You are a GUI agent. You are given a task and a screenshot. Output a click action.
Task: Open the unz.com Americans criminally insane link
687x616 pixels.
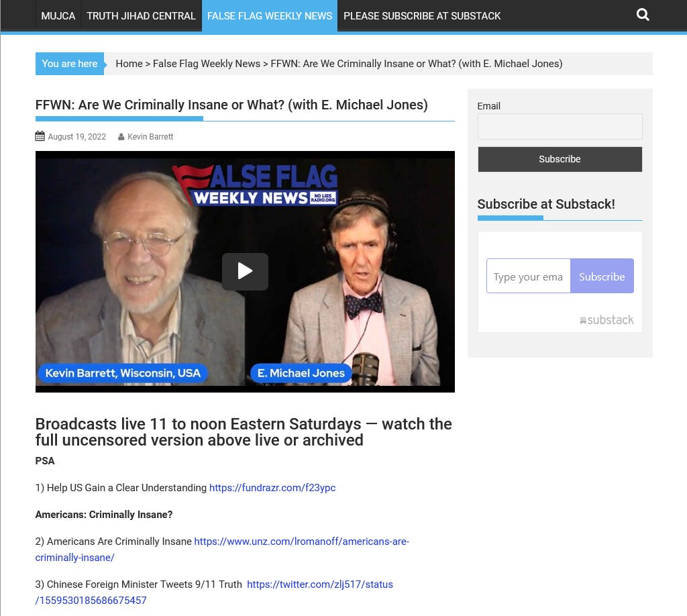pos(222,550)
